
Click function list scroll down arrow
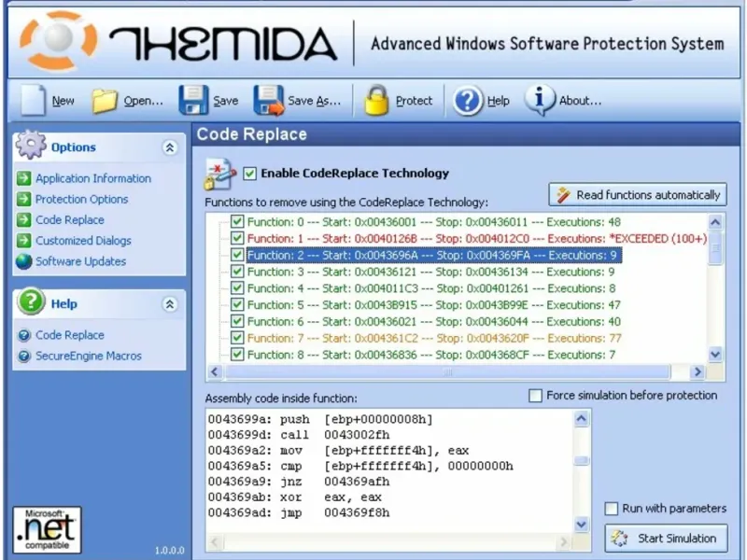click(x=715, y=355)
